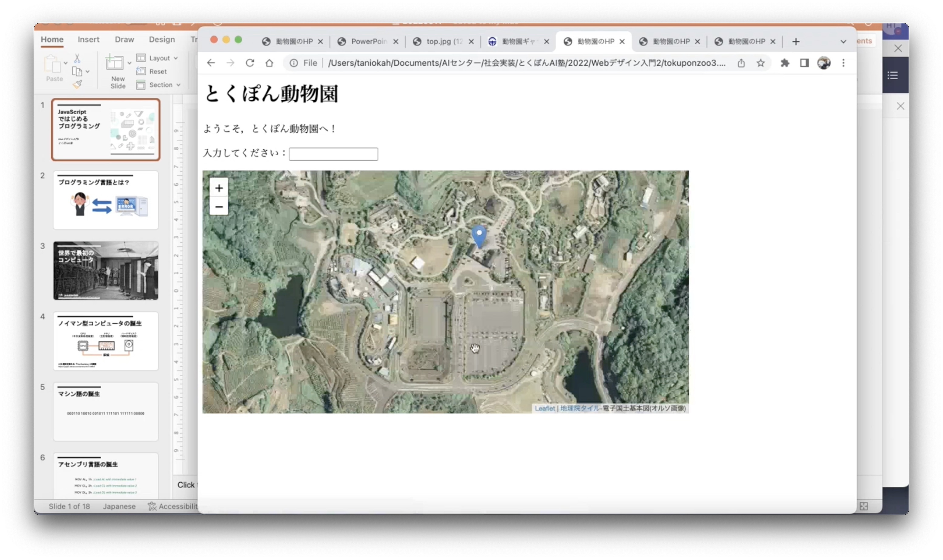Bookmark this page with the star icon
Viewport: 943px width, 560px height.
click(761, 63)
